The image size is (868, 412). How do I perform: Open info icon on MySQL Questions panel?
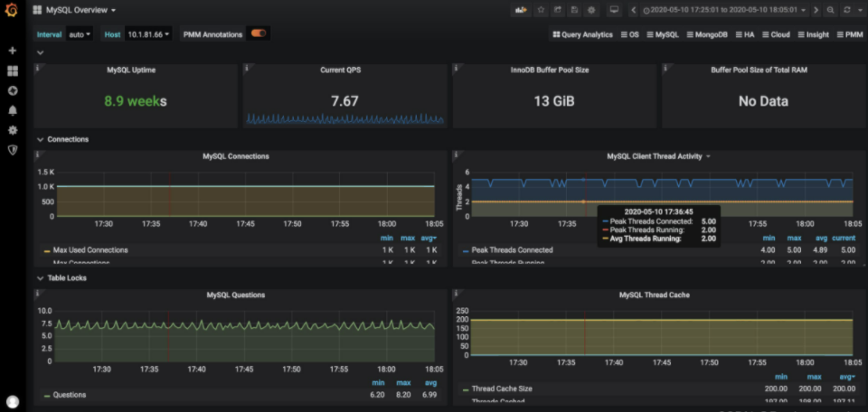pos(37,293)
